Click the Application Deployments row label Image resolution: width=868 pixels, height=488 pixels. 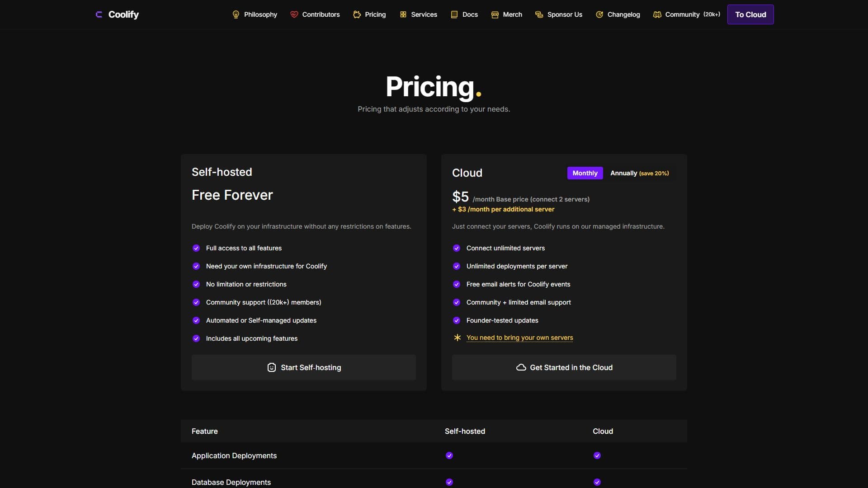click(x=234, y=455)
